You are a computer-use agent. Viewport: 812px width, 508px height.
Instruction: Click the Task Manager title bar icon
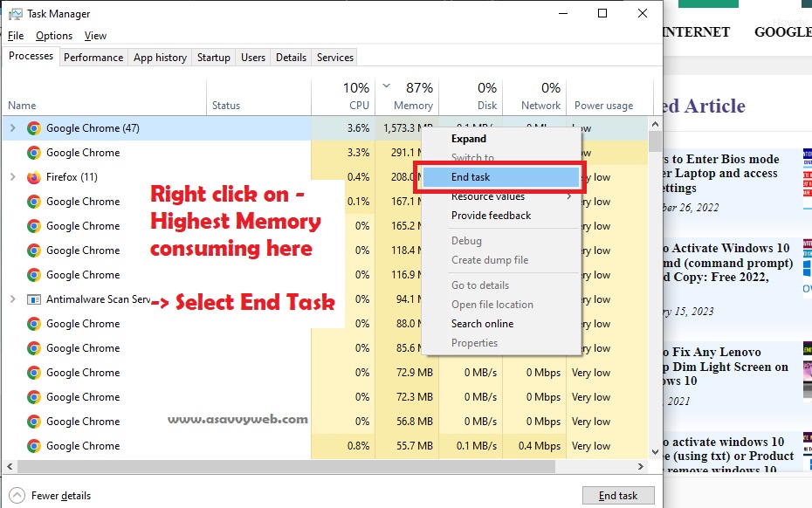(15, 14)
